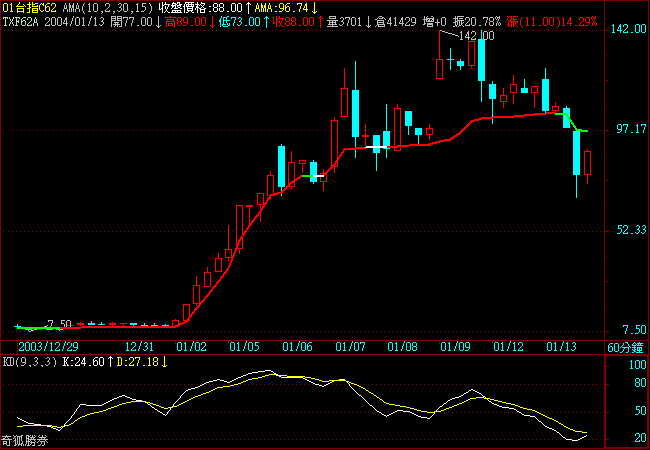This screenshot has width=650, height=450.
Task: Click the 2004/01/13 date in header
Action: click(76, 22)
